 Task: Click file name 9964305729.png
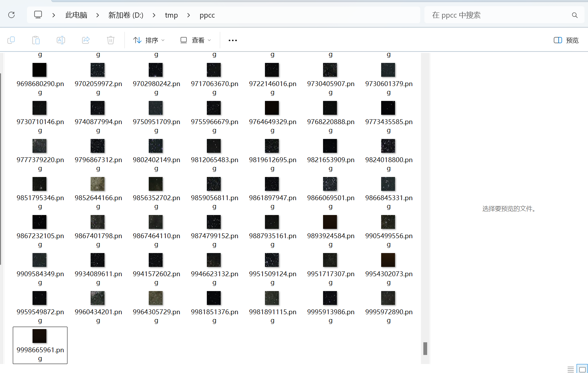pyautogui.click(x=156, y=316)
